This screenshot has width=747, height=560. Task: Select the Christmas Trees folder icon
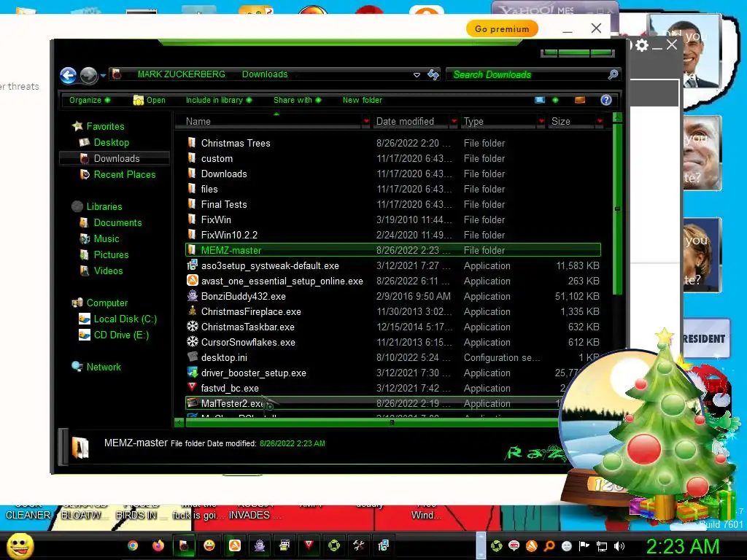192,142
